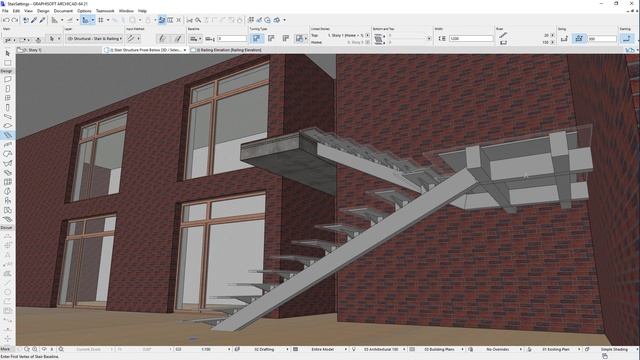Toggle the first Going rule button
Viewport: 640px width, 360px height.
point(564,38)
